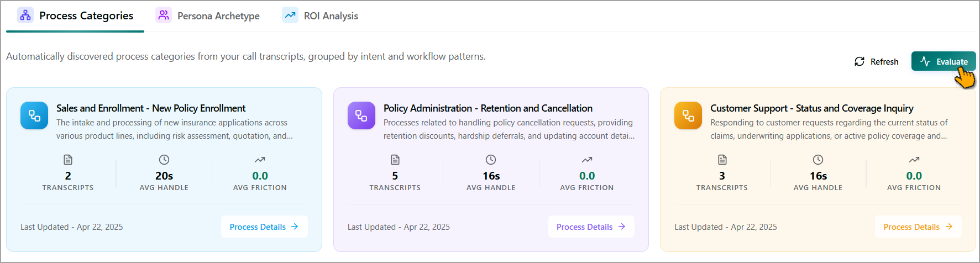
Task: Click the clock icon in Customer Support card
Action: click(x=818, y=160)
